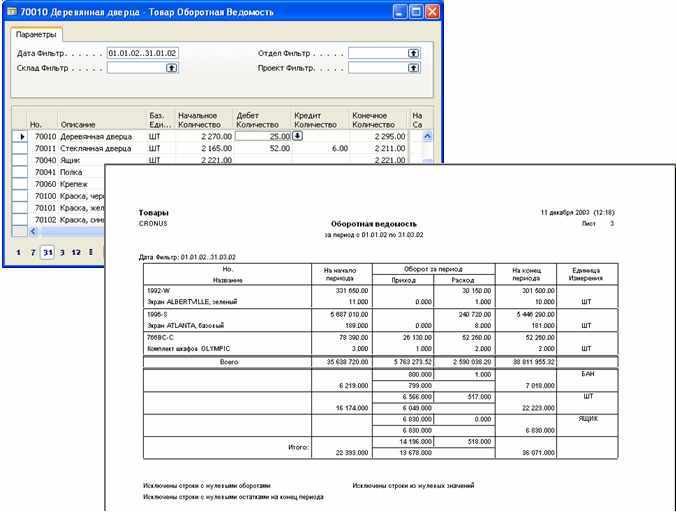Select the Параметры tab
This screenshot has width=676, height=512.
tap(36, 34)
